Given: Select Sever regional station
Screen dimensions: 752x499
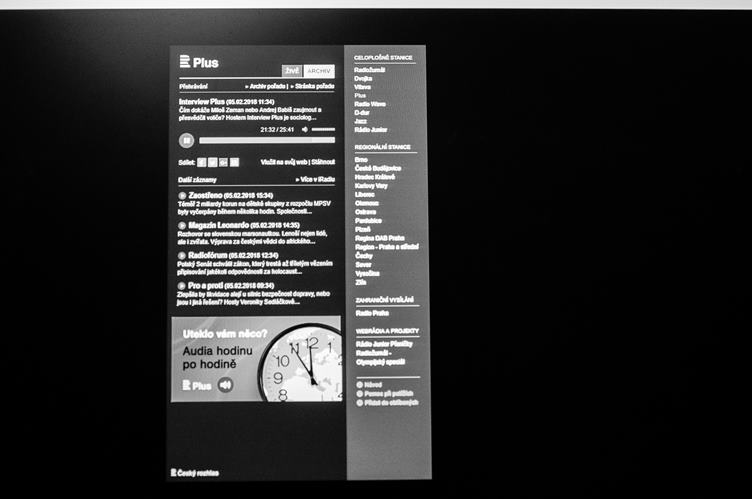Looking at the screenshot, I should [x=364, y=264].
